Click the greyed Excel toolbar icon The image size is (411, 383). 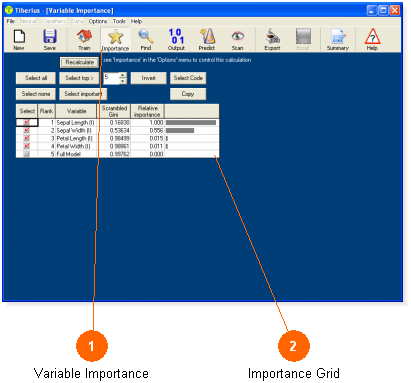(x=303, y=36)
